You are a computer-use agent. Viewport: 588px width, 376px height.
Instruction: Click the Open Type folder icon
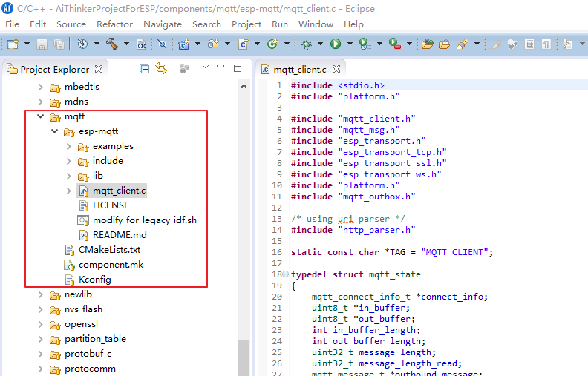tap(427, 44)
